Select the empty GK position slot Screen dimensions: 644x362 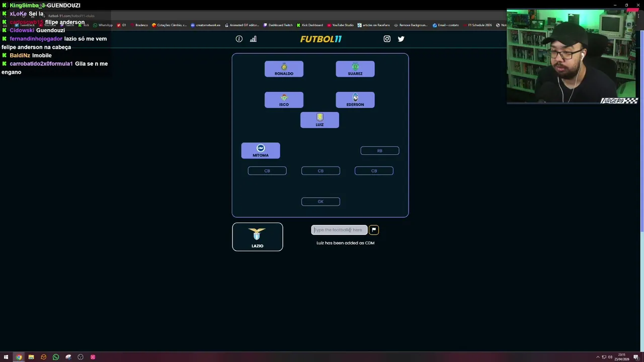(x=320, y=202)
